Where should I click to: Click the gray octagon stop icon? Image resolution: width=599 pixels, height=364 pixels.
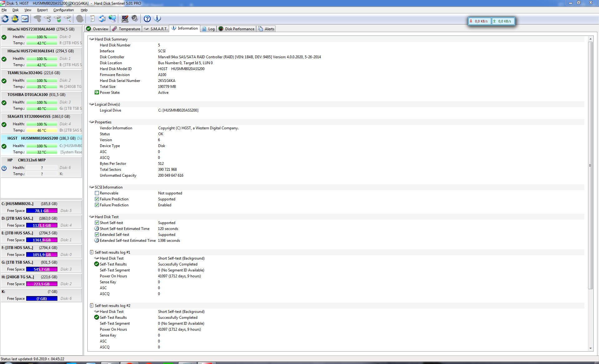[80, 19]
